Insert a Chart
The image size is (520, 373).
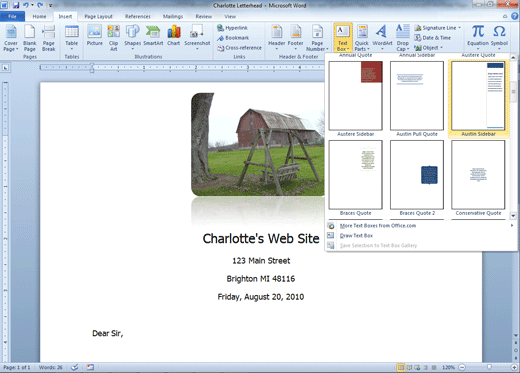tap(174, 36)
